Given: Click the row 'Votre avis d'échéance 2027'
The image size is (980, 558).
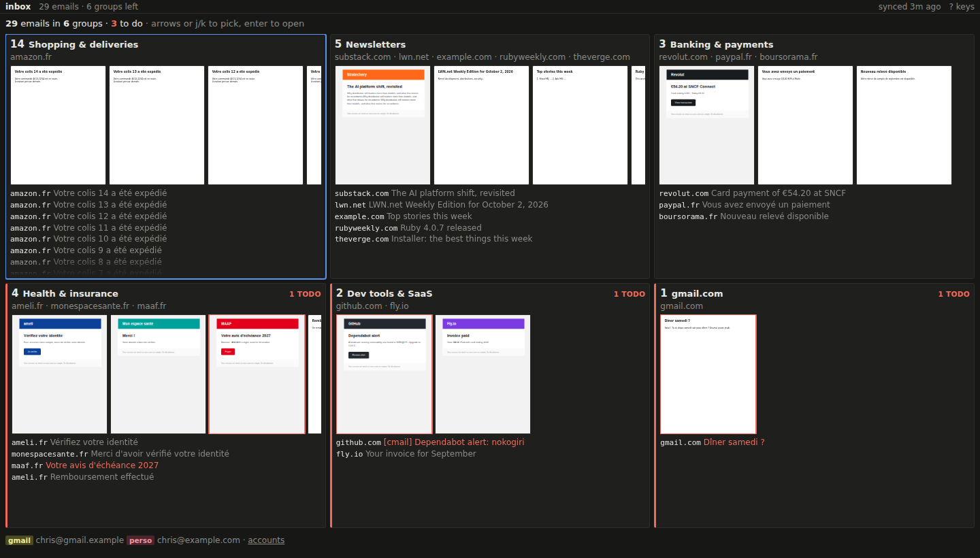Looking at the screenshot, I should [167, 465].
